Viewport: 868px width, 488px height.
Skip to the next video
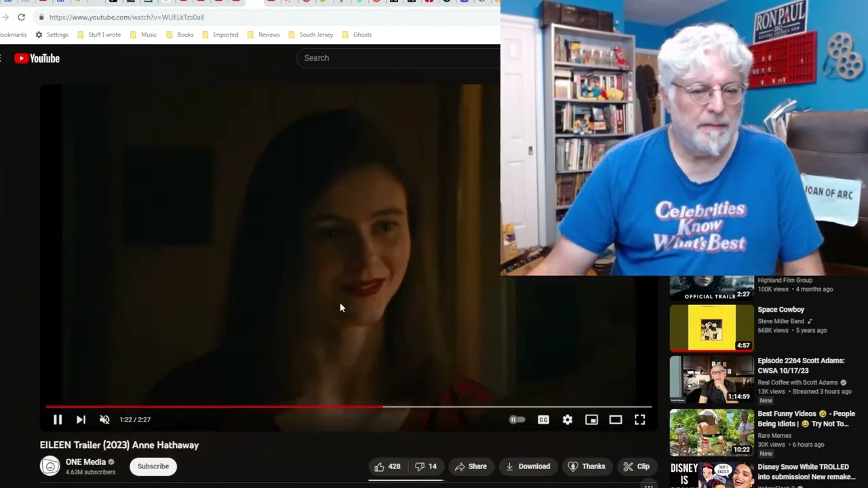(81, 420)
